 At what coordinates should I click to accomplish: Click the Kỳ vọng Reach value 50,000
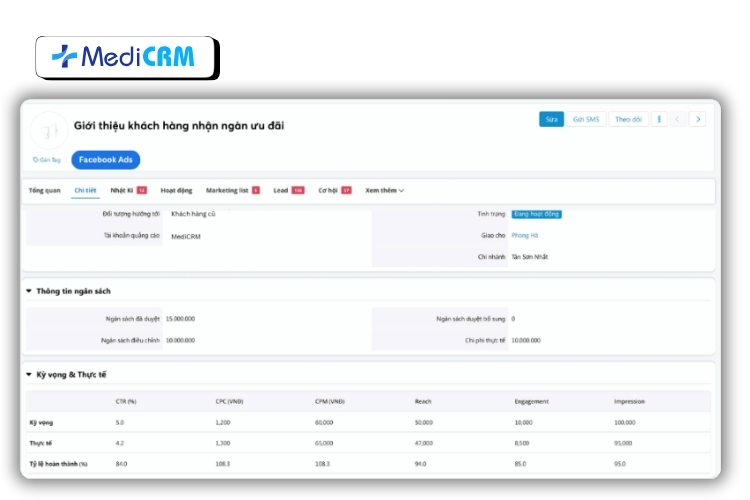(x=424, y=422)
